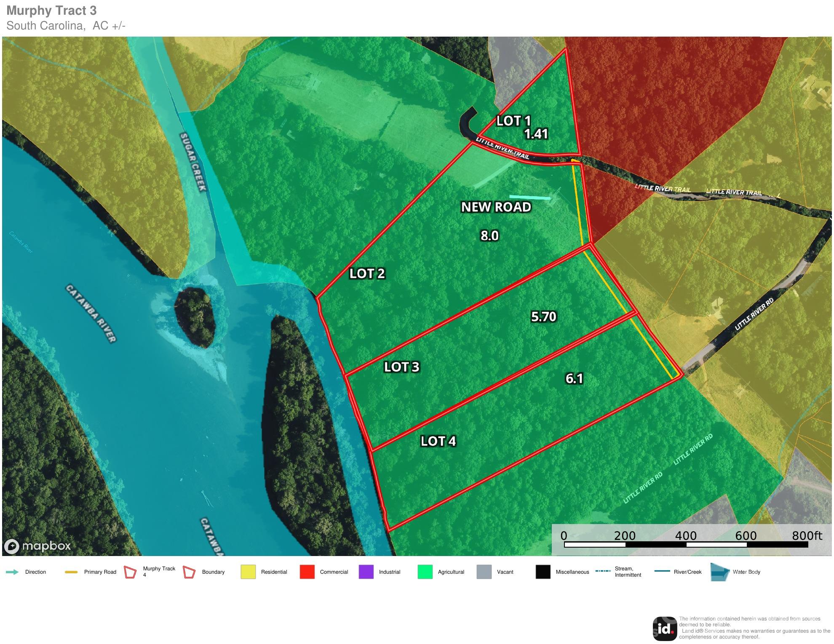Click the LOT 2 parcel label

coord(367,274)
